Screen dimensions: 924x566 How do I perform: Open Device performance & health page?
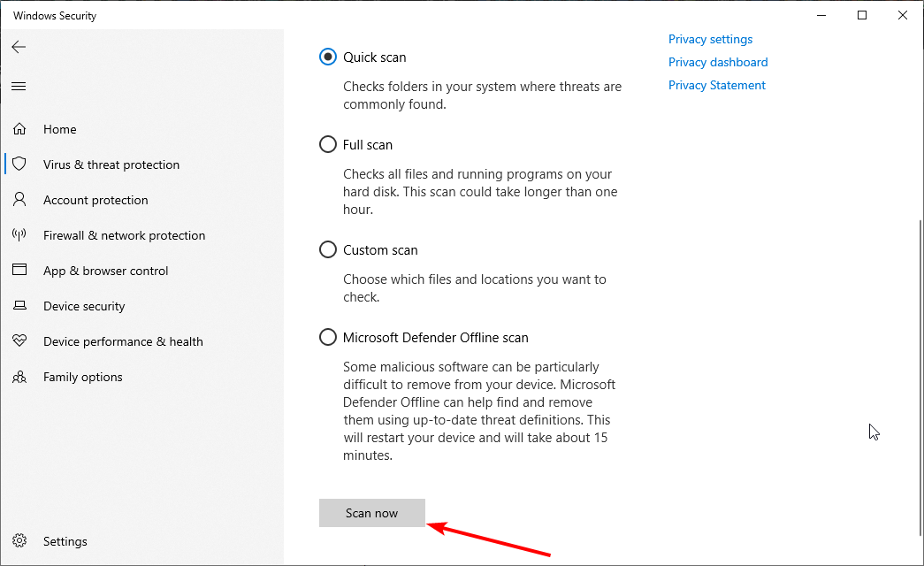(141, 341)
